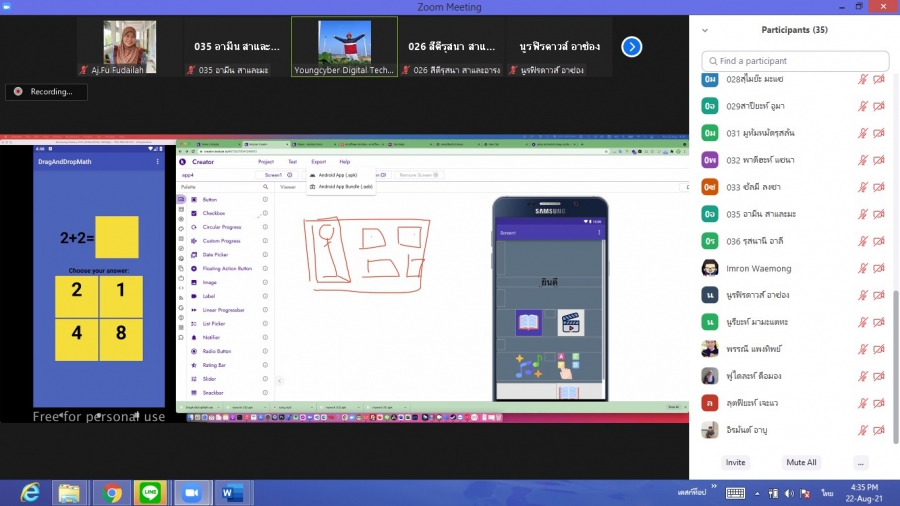Open Google Chrome from the taskbar
Screen dimensions: 900x506
112,492
